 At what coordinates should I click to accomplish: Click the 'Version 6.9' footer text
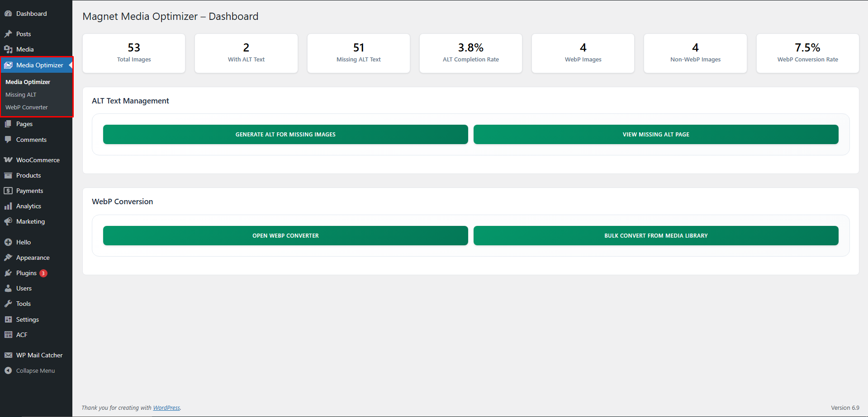coord(845,408)
